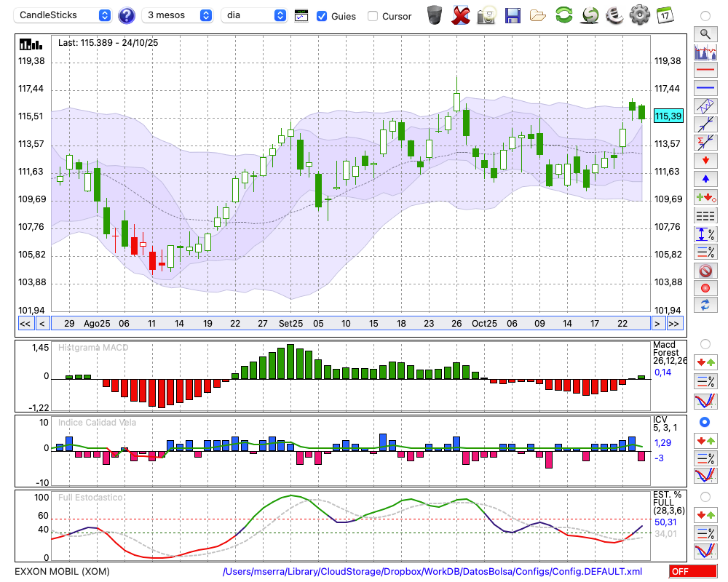Click the 115,39 current price label
Viewport: 728px width, 582px height.
[668, 116]
